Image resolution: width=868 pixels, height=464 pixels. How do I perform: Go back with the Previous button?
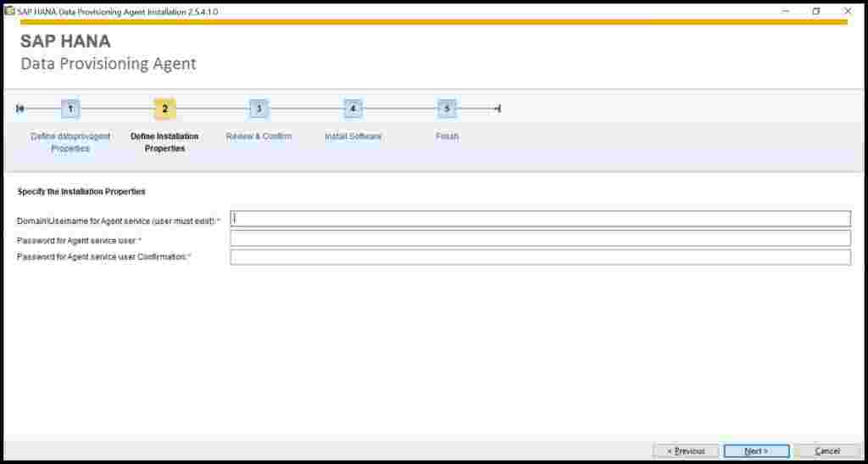point(686,451)
